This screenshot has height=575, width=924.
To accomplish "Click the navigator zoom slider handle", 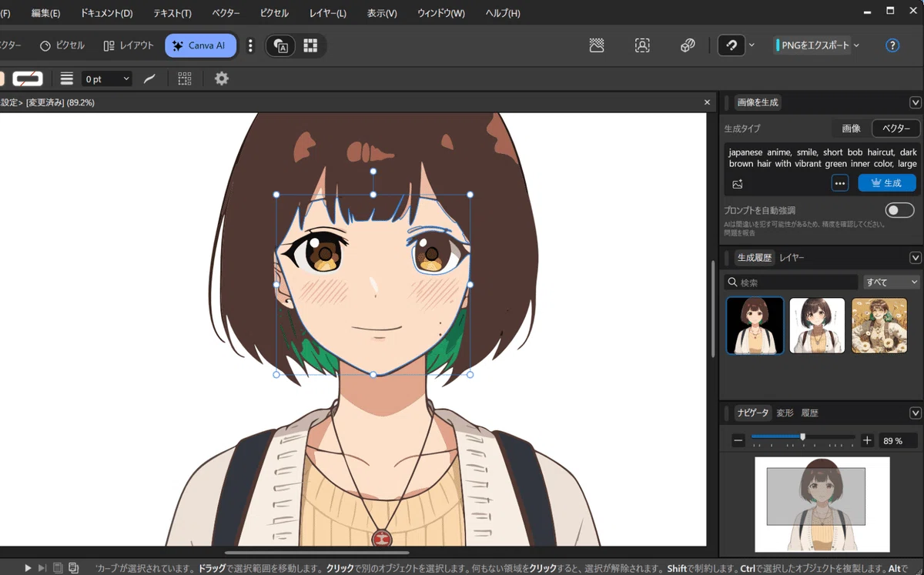I will [803, 437].
